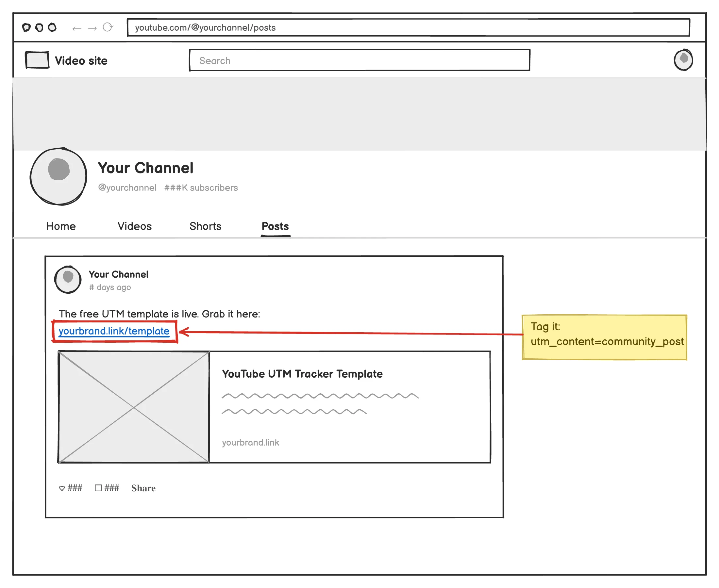Select the Posts tab

(275, 226)
